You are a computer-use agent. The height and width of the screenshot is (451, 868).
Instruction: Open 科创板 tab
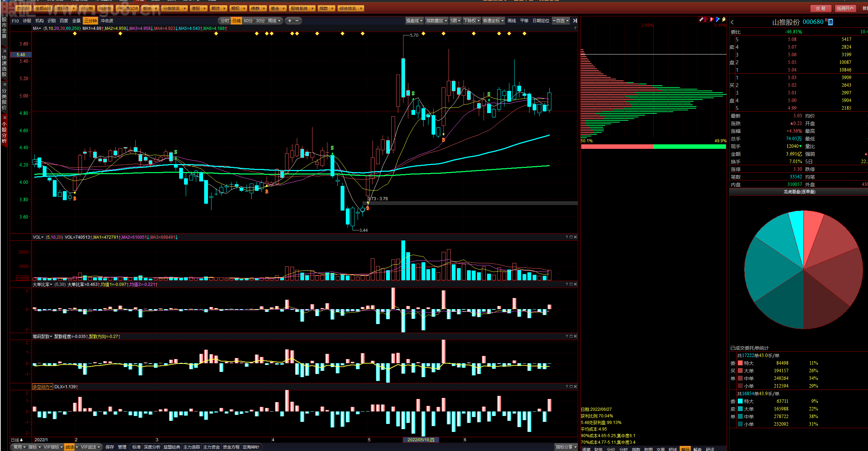(105, 8)
